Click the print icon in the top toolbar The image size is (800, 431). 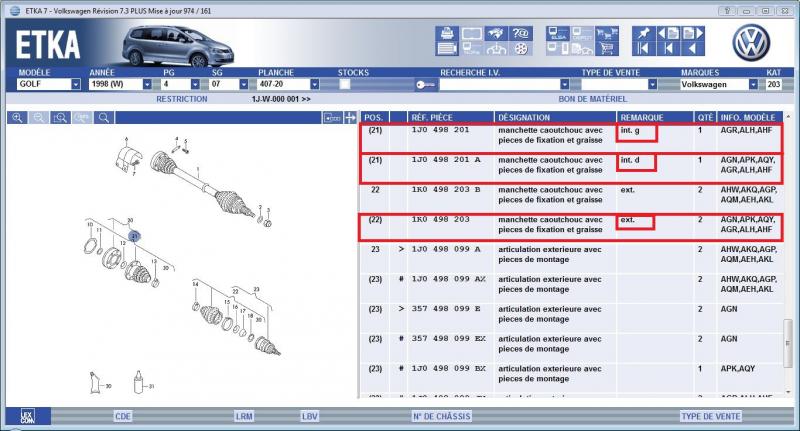tap(447, 34)
